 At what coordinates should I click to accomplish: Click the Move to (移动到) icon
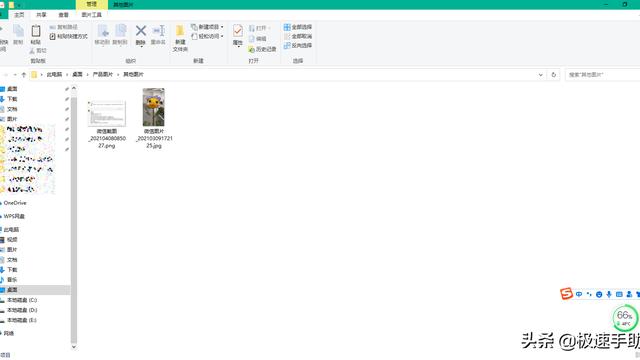[x=102, y=31]
